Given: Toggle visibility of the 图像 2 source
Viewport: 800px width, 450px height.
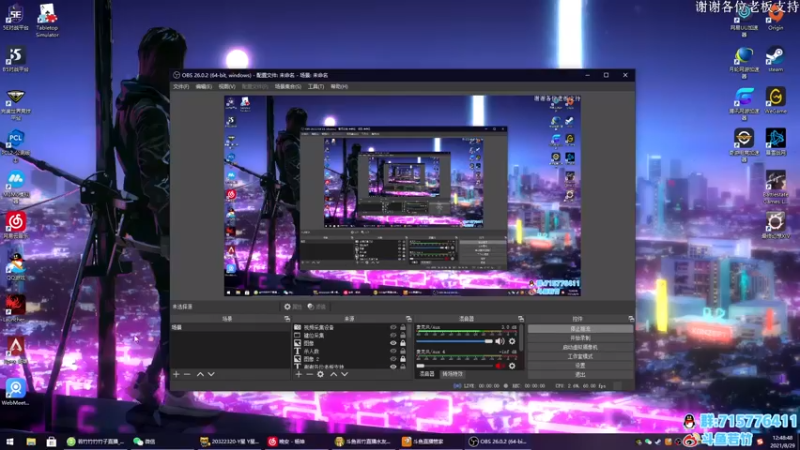Looking at the screenshot, I should click(393, 359).
